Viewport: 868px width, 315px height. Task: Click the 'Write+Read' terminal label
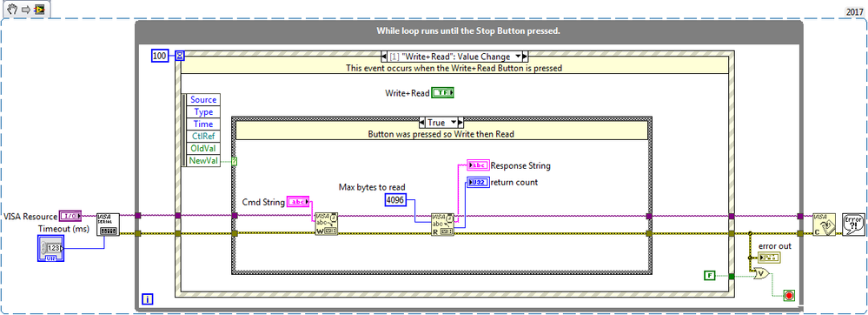407,93
